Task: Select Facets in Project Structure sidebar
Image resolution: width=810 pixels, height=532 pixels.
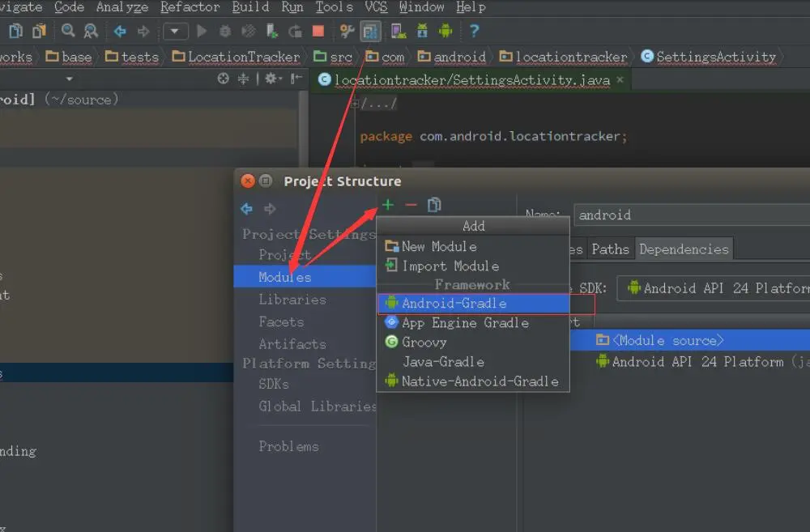Action: (x=282, y=322)
